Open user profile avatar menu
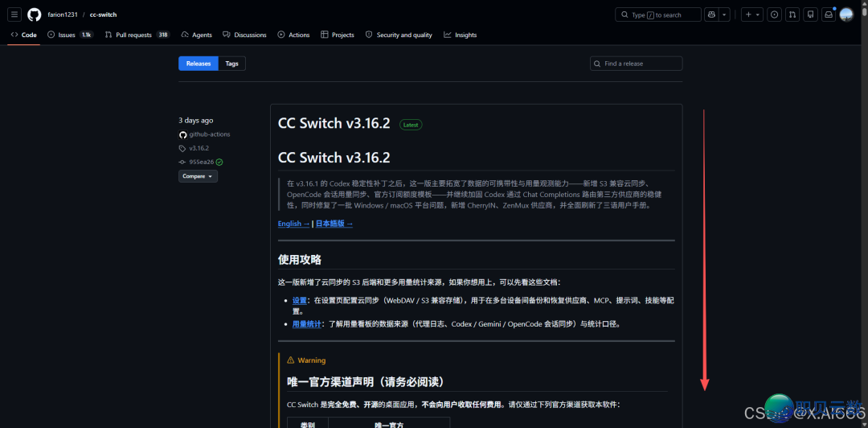The image size is (868, 428). click(x=846, y=15)
